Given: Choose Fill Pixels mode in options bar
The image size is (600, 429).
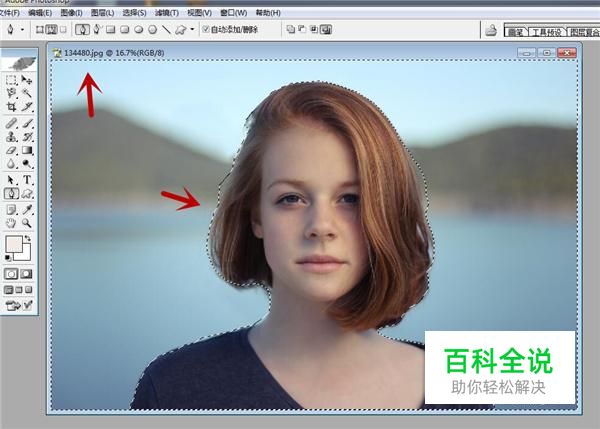Looking at the screenshot, I should click(64, 29).
